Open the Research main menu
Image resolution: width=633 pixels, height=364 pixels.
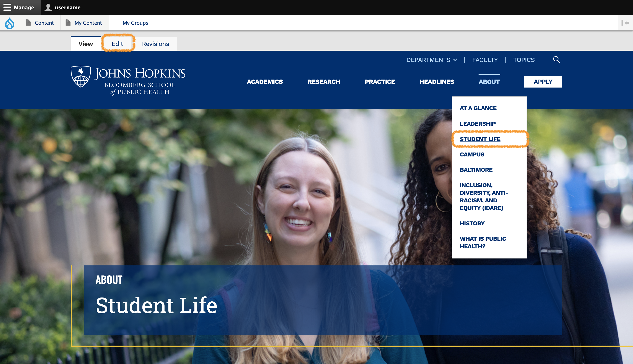coord(324,82)
